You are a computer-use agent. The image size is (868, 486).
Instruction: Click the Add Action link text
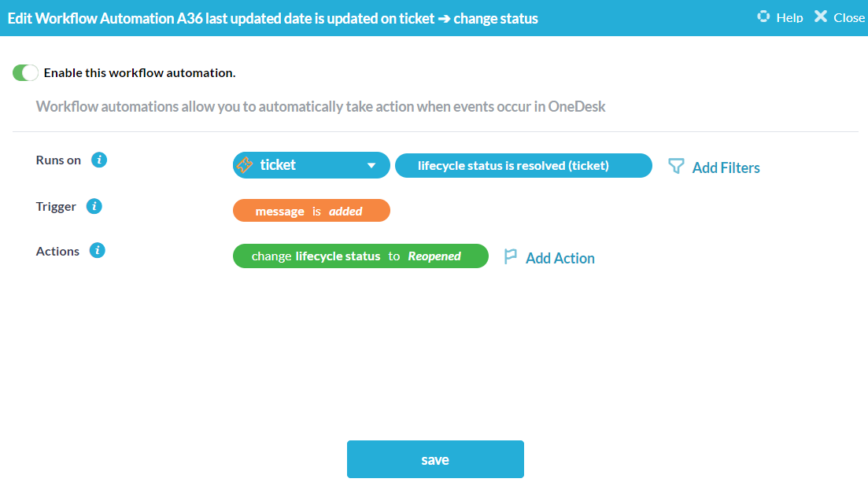click(560, 258)
